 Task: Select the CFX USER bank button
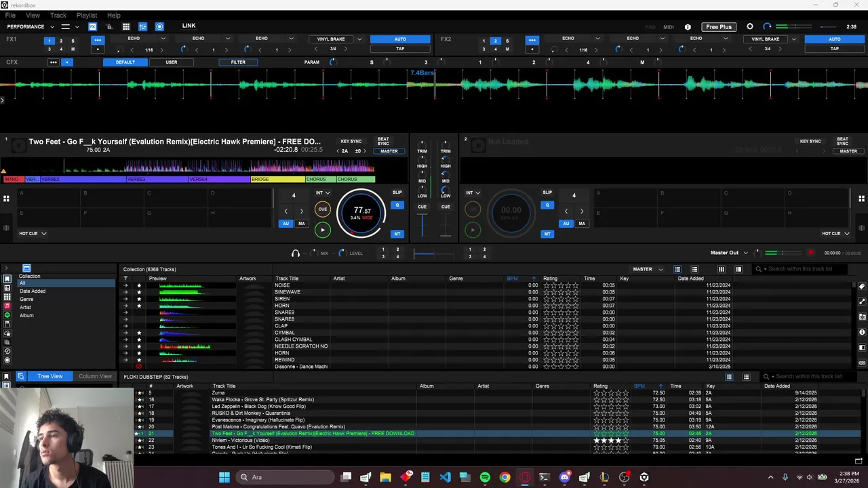coord(172,62)
